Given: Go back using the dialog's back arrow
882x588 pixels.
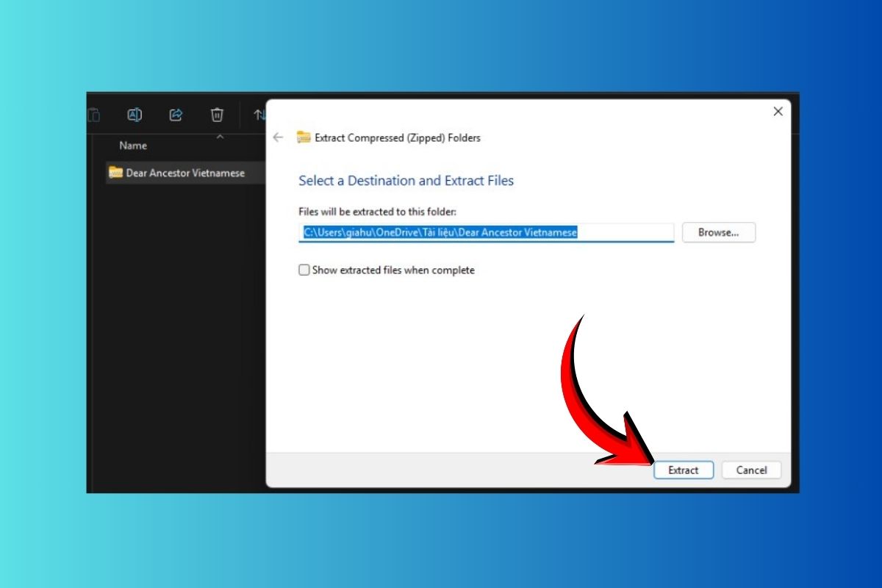Looking at the screenshot, I should click(x=278, y=137).
